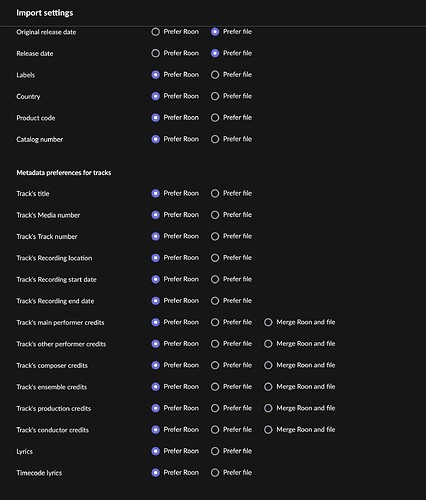Merge Roon and file for production credits
This screenshot has height=500, width=426.
(x=268, y=408)
